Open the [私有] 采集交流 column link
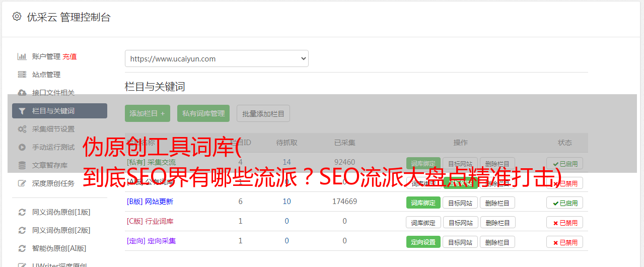The image size is (644, 267). [x=152, y=162]
